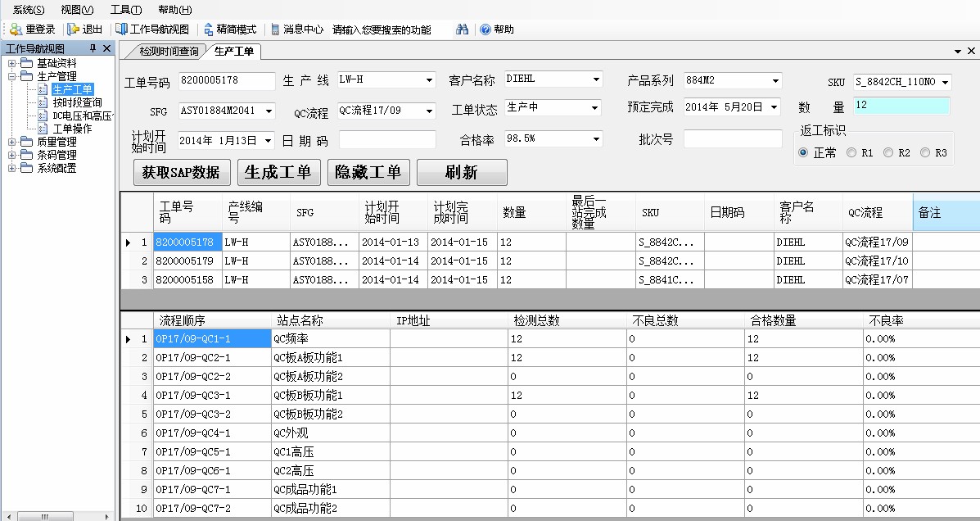Expand the 质量管理 tree node
Screen dimensions: 980x521
(x=12, y=142)
